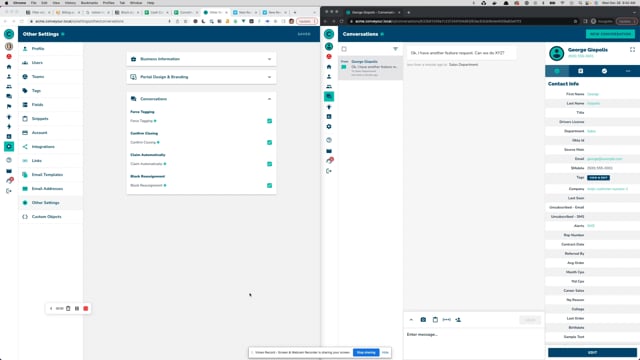Open Tags in settings sidebar
The width and height of the screenshot is (640, 360).
50,91
